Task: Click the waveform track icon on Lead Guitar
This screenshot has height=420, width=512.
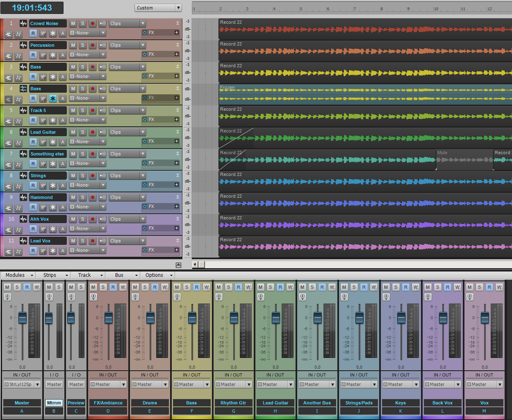Action: click(x=23, y=132)
